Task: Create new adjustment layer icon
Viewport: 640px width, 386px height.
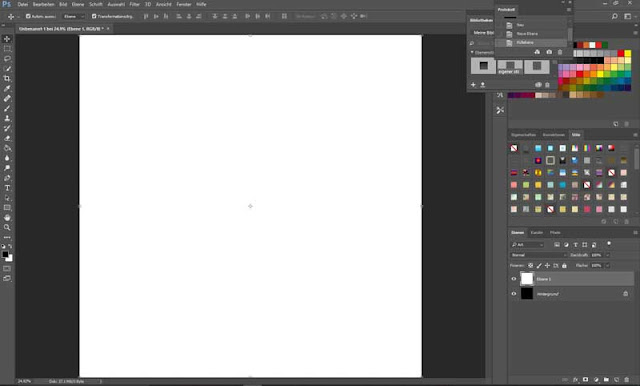Action: click(x=596, y=379)
